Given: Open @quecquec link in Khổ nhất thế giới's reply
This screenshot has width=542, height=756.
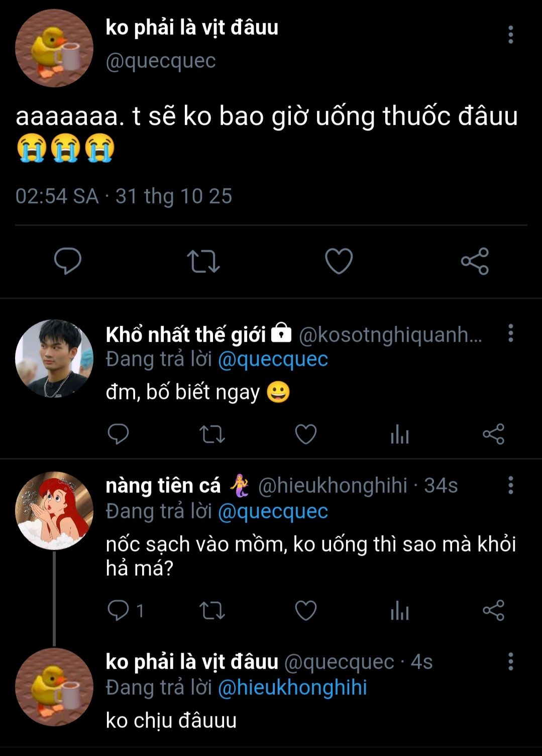Looking at the screenshot, I should [273, 360].
